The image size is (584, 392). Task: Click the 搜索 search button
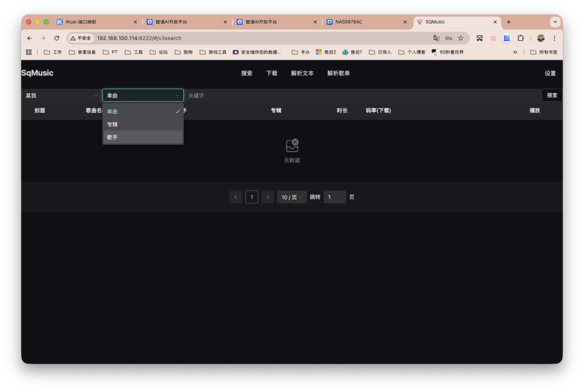coord(552,95)
